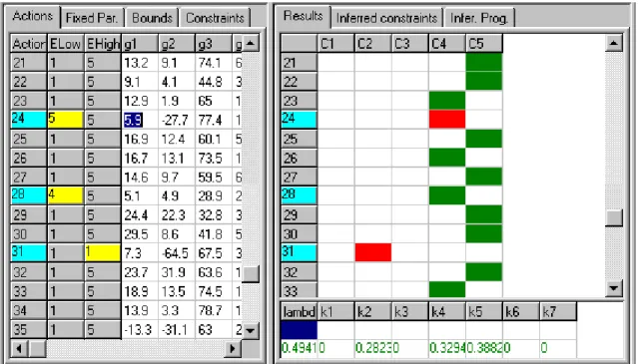Switch to the Fixed Par. tab
The image size is (638, 364).
[92, 18]
